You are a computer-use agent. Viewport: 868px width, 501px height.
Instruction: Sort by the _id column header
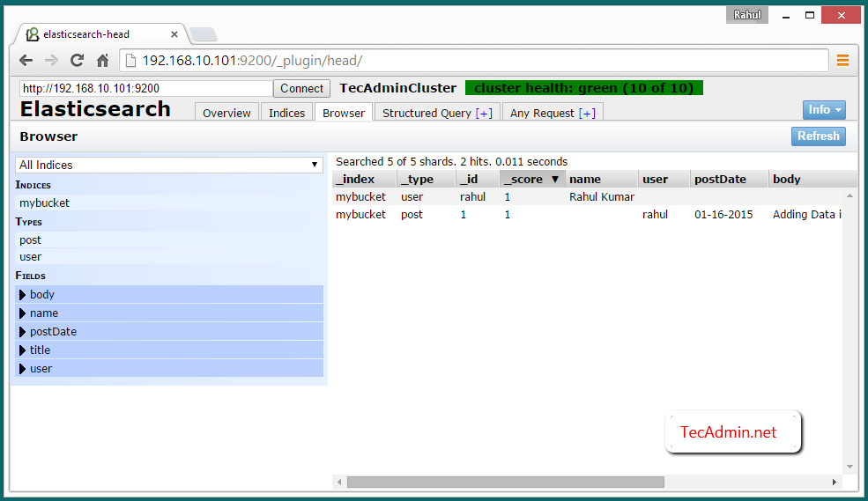(477, 179)
